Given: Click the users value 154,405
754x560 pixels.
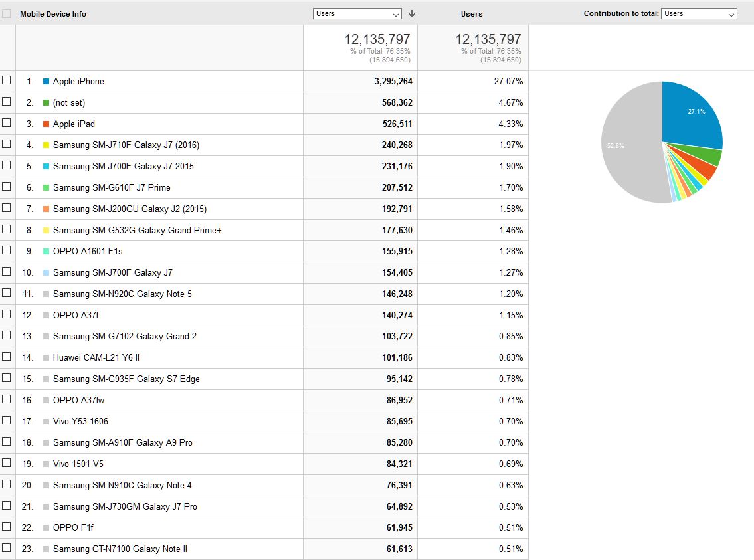Looking at the screenshot, I should (397, 272).
